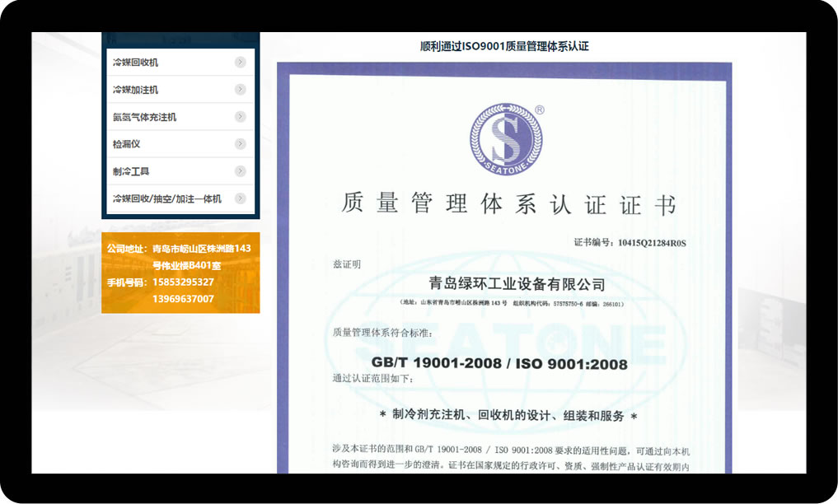This screenshot has width=838, height=504.
Task: Click the certificate number 10415Q21284R0S
Action: pyautogui.click(x=652, y=243)
